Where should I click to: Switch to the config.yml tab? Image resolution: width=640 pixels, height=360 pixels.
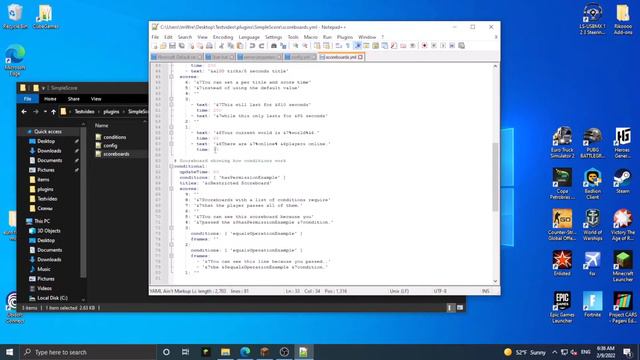[x=300, y=57]
